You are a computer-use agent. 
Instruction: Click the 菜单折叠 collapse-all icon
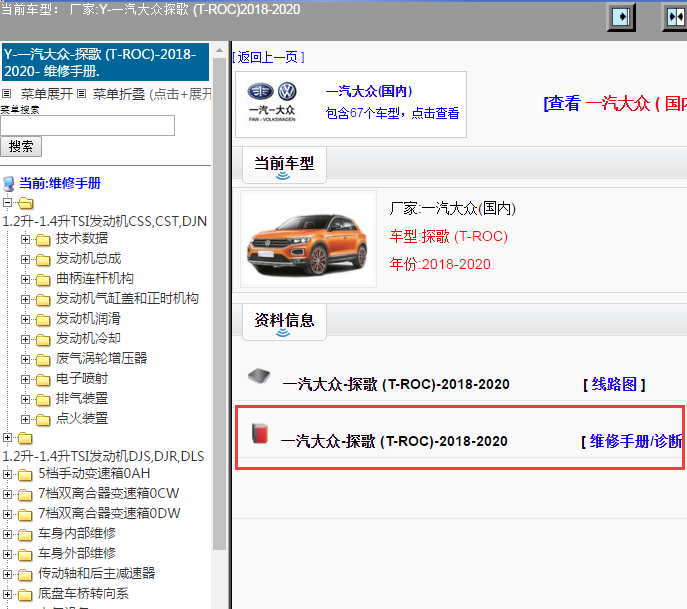(x=82, y=93)
